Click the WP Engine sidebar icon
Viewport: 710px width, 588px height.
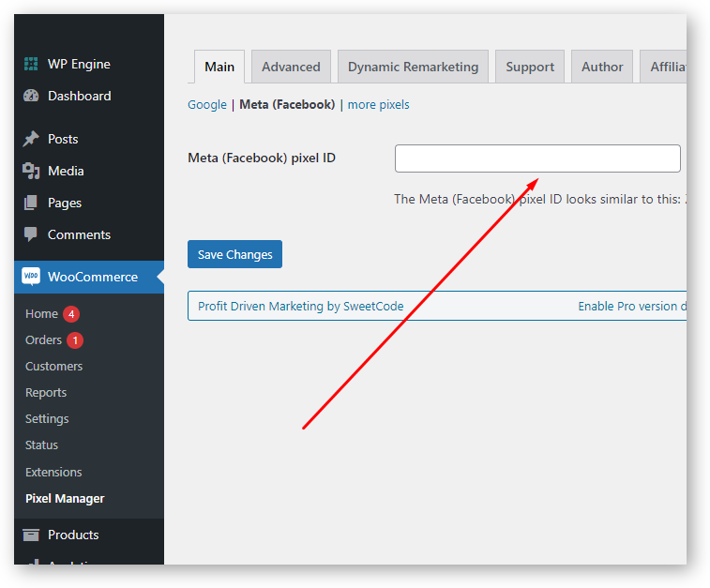[x=31, y=64]
